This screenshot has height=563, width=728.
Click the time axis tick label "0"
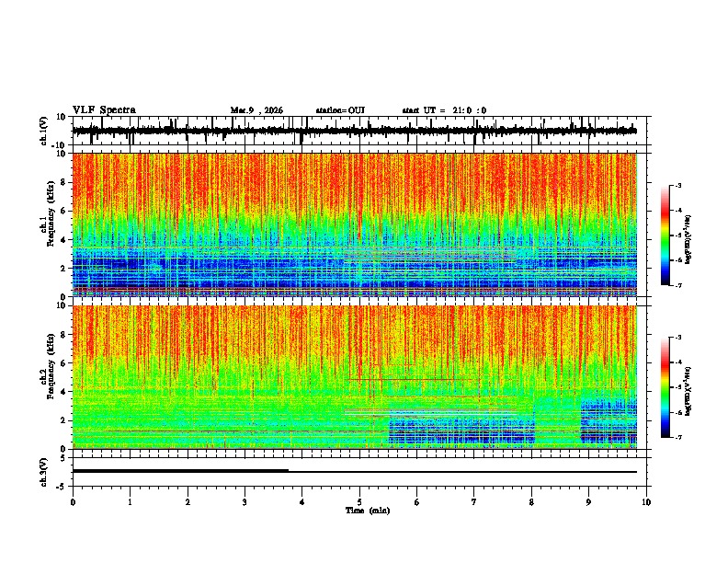point(73,502)
